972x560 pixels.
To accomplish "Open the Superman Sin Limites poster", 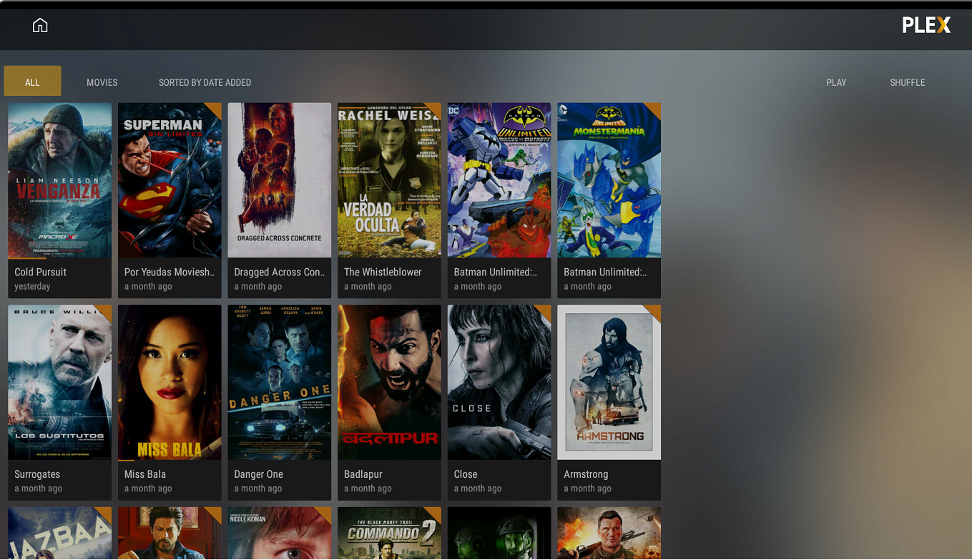I will 170,180.
